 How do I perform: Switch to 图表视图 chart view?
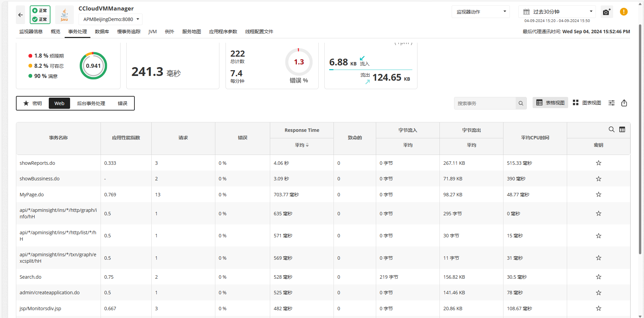[x=587, y=103]
